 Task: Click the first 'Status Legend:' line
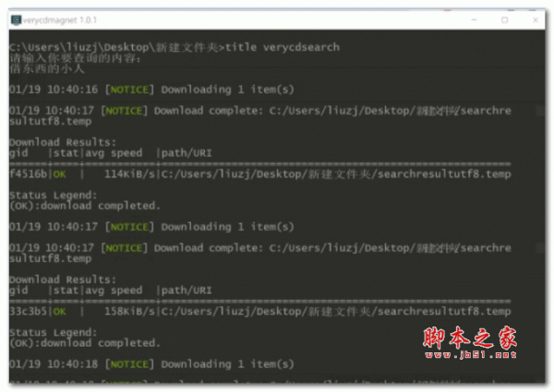[x=53, y=196]
